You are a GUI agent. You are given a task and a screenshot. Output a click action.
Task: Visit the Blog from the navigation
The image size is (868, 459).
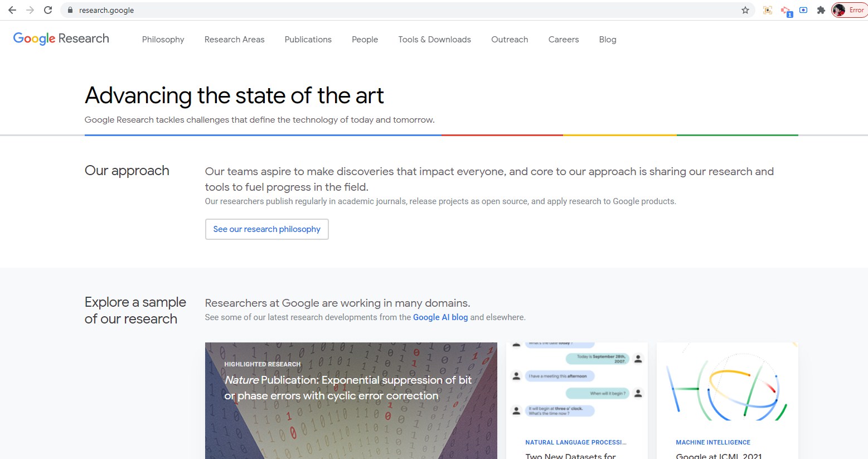[608, 40]
